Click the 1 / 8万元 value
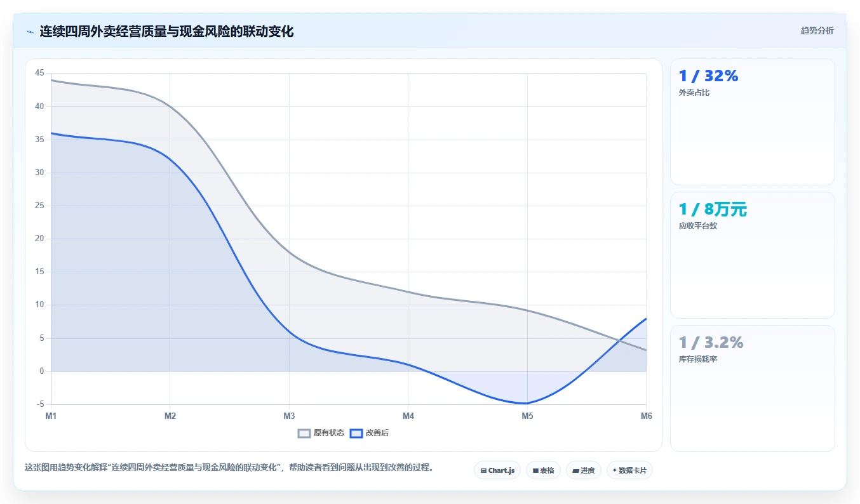Screen dimensions: 860x504 [713, 209]
